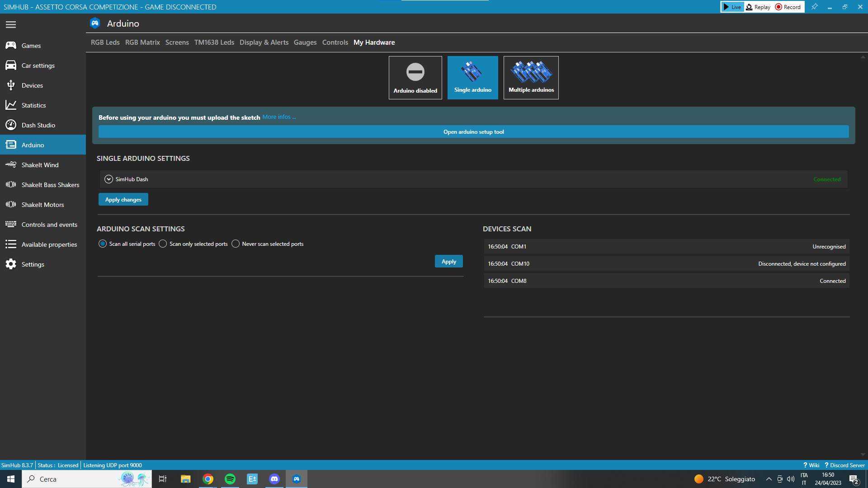Screen dimensions: 868x488
Task: Pin the SimHub window on top
Action: point(814,7)
